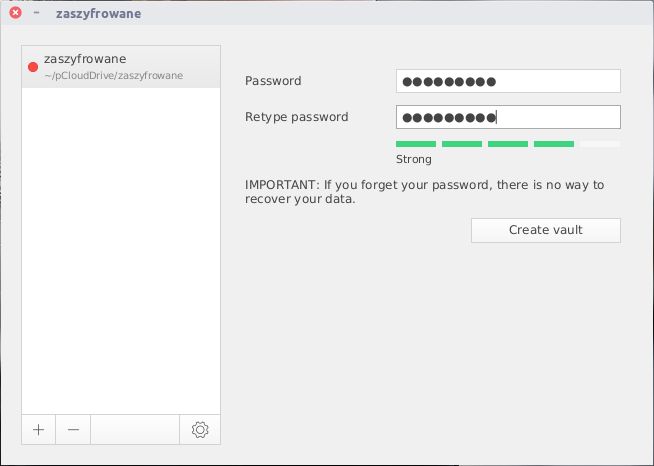The image size is (654, 466).
Task: Close the window with red X button
Action: click(15, 13)
